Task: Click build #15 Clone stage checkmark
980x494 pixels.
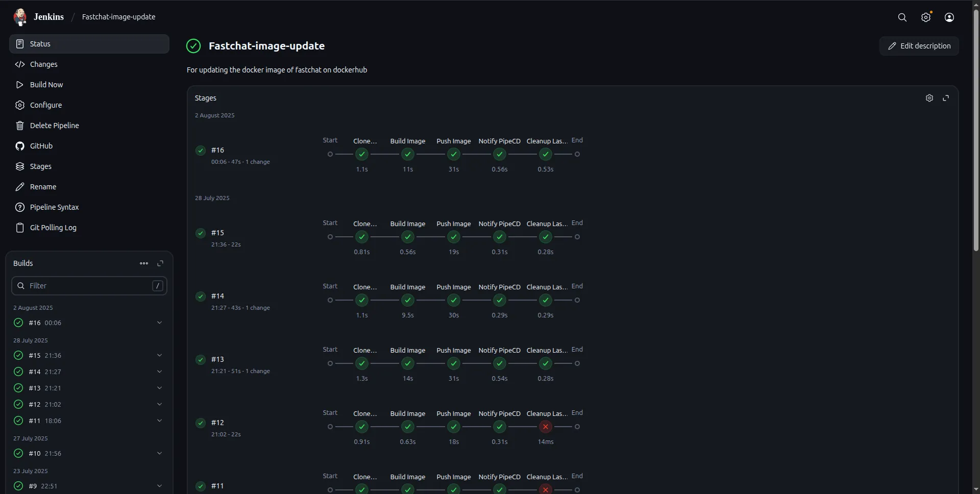Action: coord(362,237)
